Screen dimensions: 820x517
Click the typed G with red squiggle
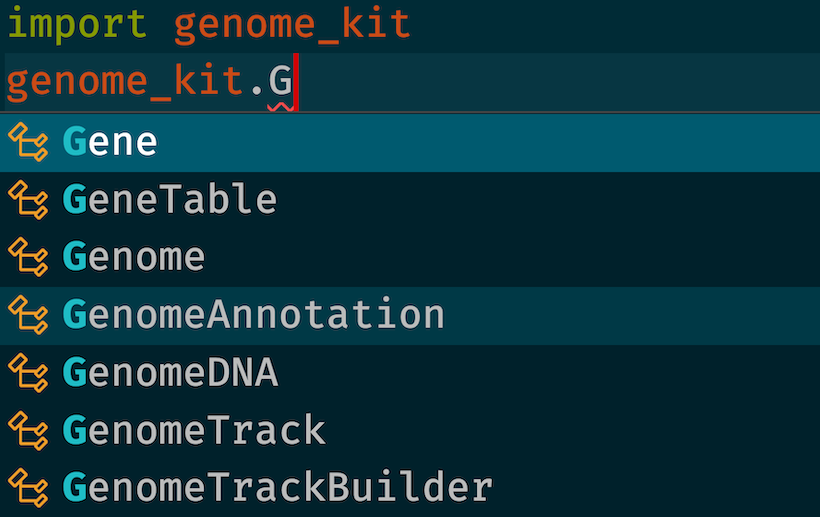click(x=280, y=82)
